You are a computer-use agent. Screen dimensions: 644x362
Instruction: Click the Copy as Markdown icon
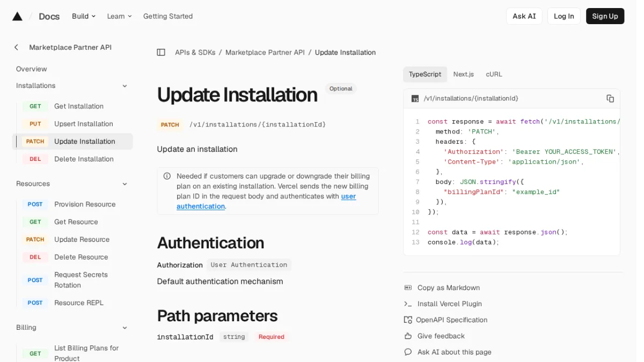(408, 287)
